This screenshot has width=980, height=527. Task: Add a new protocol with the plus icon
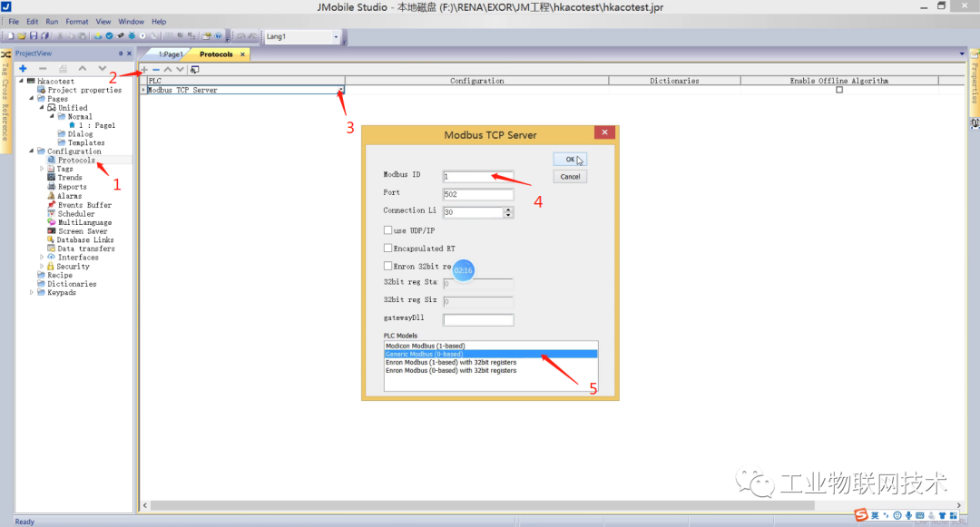143,70
